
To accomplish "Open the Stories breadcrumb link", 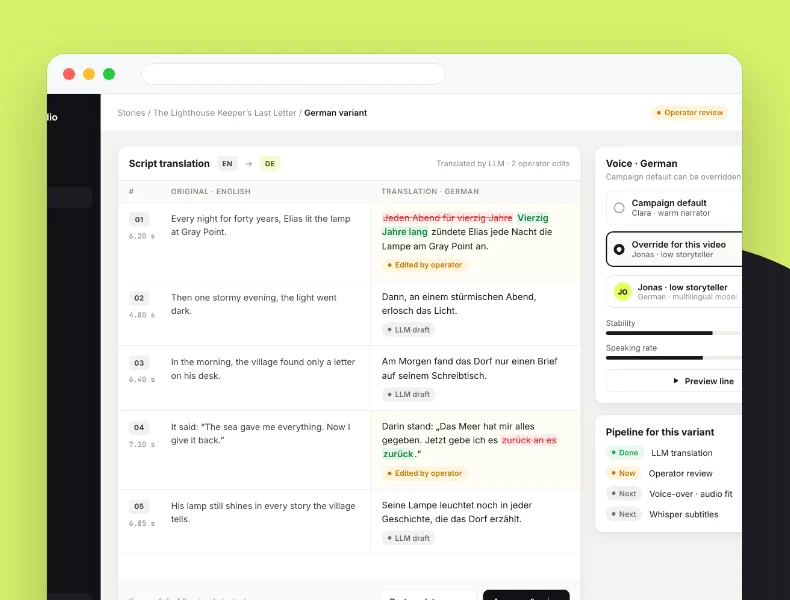I will point(131,113).
